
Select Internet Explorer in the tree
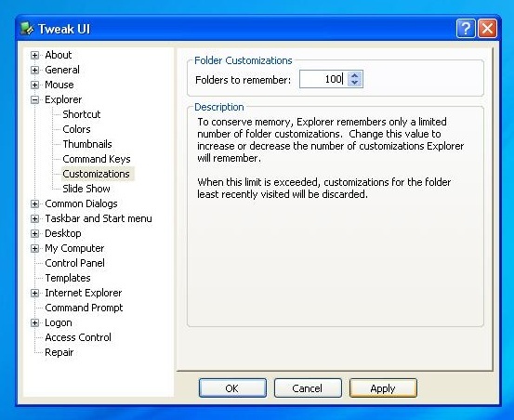[x=84, y=293]
